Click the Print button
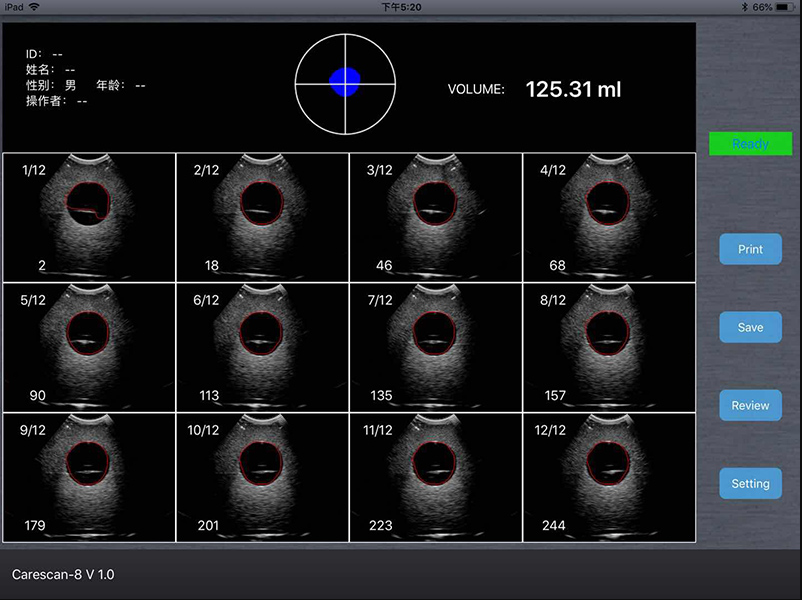This screenshot has height=600, width=802. (x=750, y=249)
